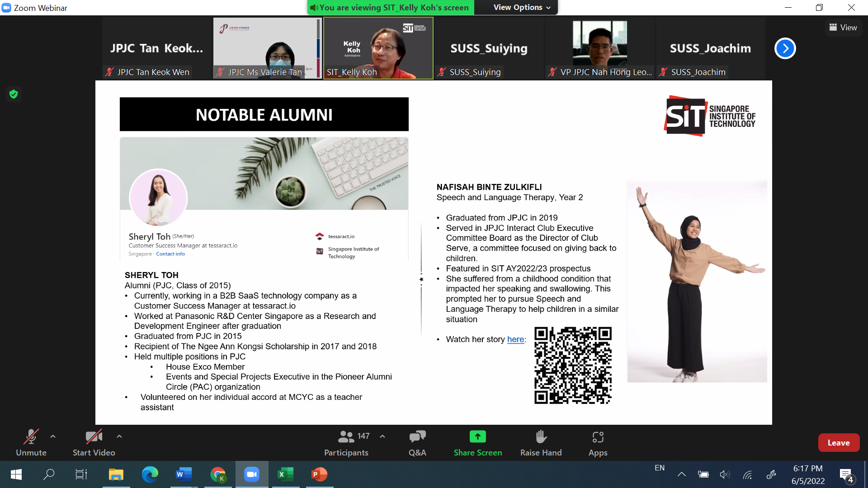868x488 pixels.
Task: Expand video settings arrow beside Start Video
Action: (119, 436)
